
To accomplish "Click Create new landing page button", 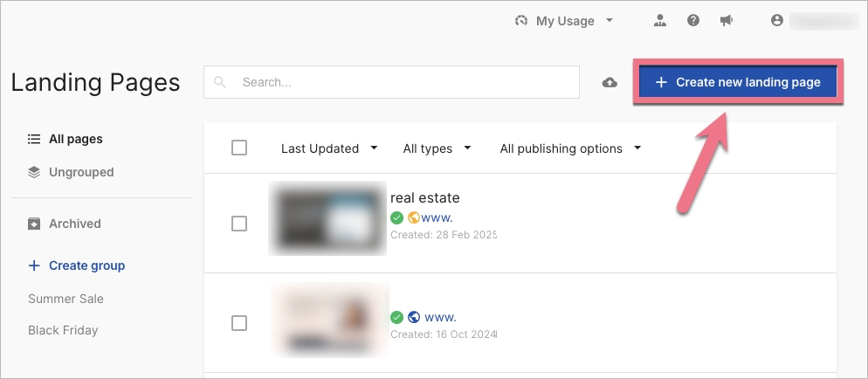I will click(738, 82).
